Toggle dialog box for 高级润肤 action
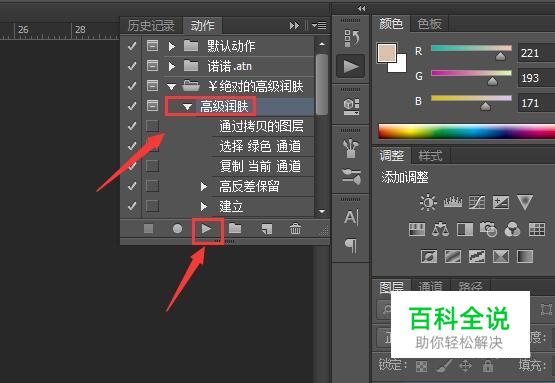Image resolution: width=555 pixels, height=383 pixels. point(152,105)
